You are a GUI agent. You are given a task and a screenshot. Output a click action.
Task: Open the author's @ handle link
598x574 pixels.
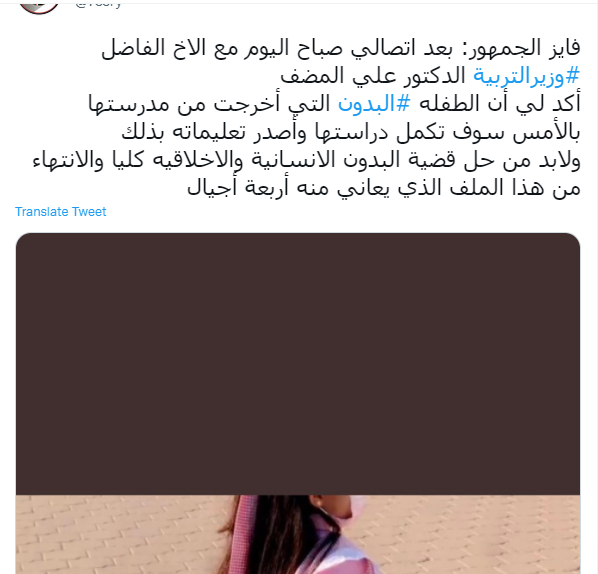pyautogui.click(x=98, y=4)
